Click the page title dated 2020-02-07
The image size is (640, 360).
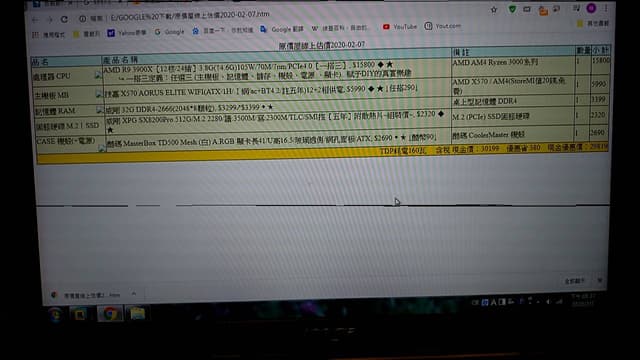click(322, 45)
